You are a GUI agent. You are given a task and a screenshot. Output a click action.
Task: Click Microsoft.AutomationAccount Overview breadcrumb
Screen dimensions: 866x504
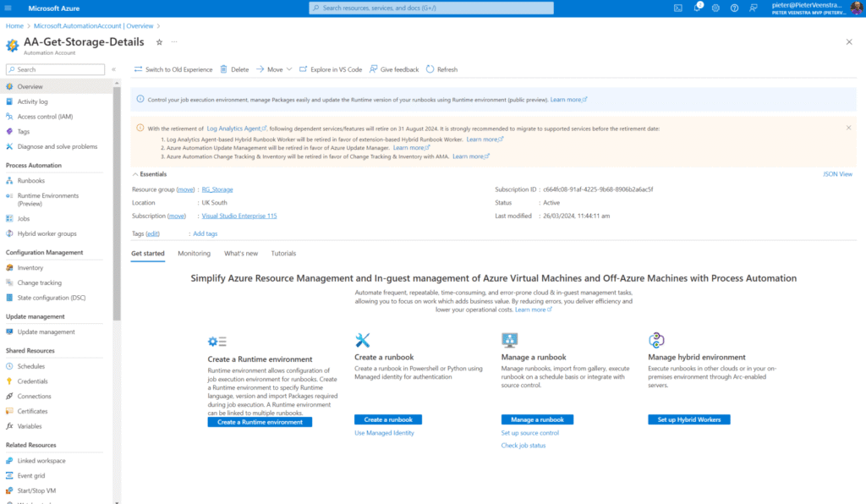pyautogui.click(x=93, y=26)
